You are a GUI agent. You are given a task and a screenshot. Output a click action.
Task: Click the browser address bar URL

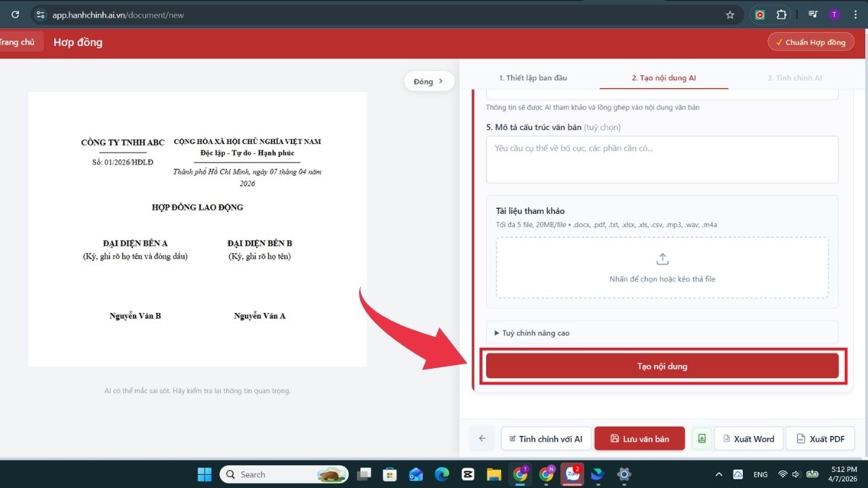point(118,14)
